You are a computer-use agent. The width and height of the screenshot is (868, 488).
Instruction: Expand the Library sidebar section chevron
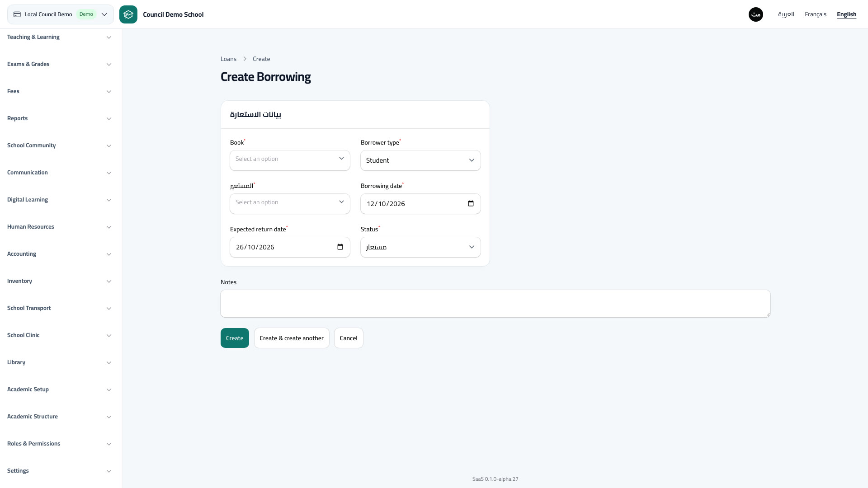click(x=109, y=363)
